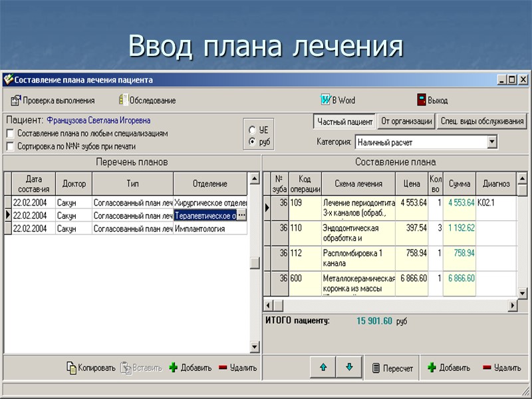Click the plans list vertical scrollbar thumb

point(255,263)
